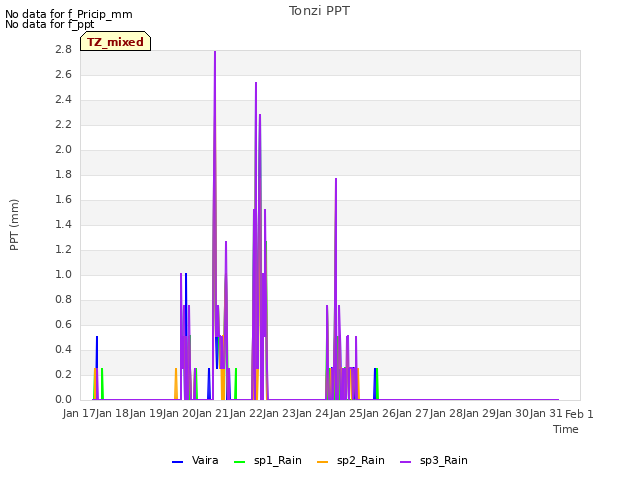This screenshot has height=480, width=640.
Task: Click the Jan 19 x-axis tick label
Action: click(x=146, y=414)
